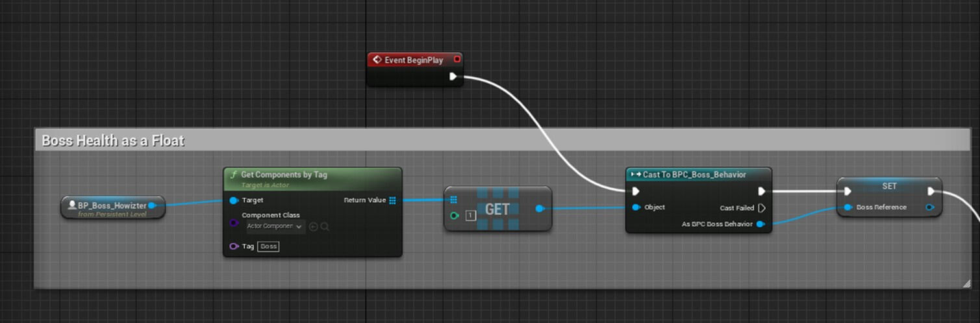Image resolution: width=980 pixels, height=323 pixels.
Task: Click the As BPC Boss Behavior output pin
Action: (x=760, y=224)
